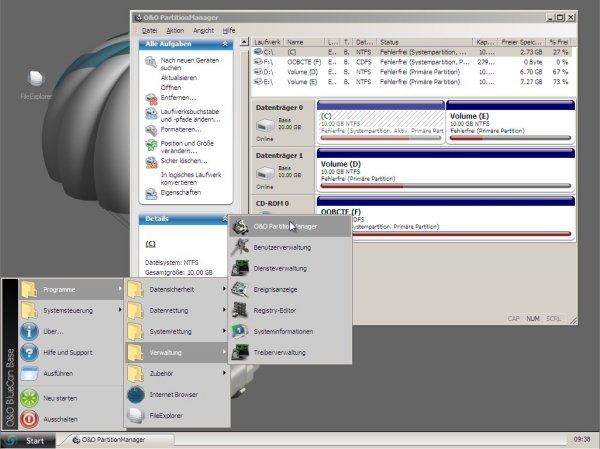Open the Ansicht menu

[x=203, y=30]
